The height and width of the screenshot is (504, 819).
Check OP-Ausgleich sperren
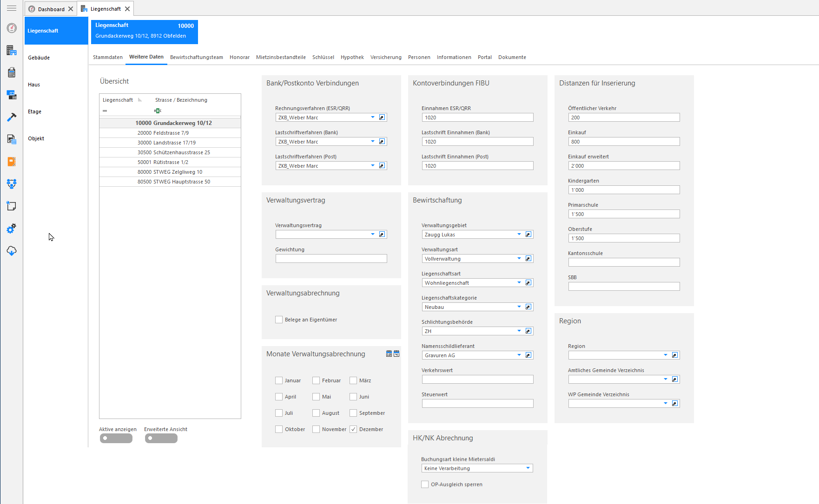point(425,484)
